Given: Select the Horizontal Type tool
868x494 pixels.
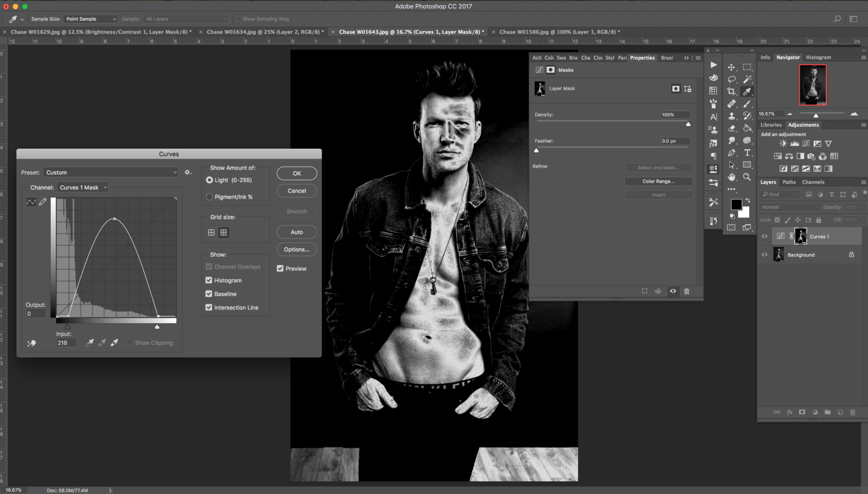Looking at the screenshot, I should pos(747,153).
